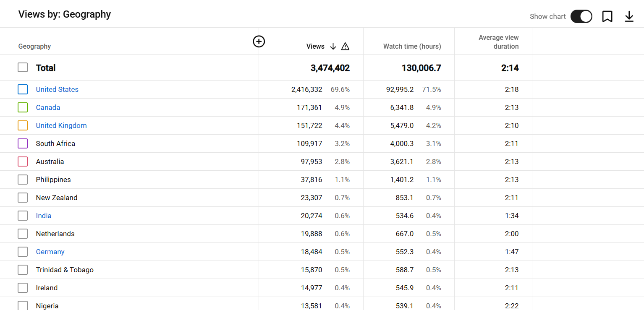Deselect the red Australia checkbox
Viewport: 644px width, 310px height.
pyautogui.click(x=23, y=162)
